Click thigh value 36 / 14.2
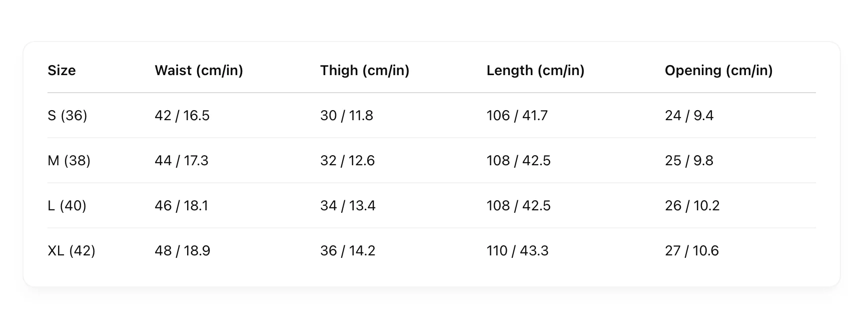 point(348,251)
